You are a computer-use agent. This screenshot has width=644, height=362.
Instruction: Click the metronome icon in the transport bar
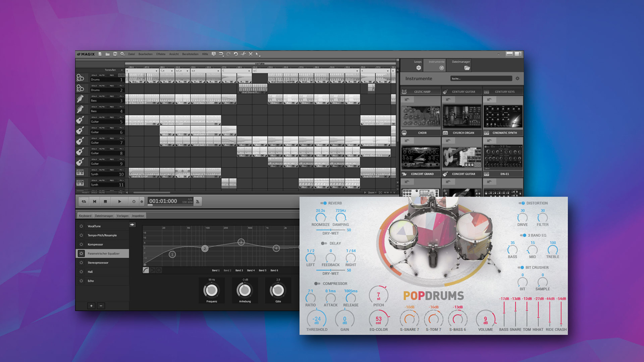[x=197, y=201]
